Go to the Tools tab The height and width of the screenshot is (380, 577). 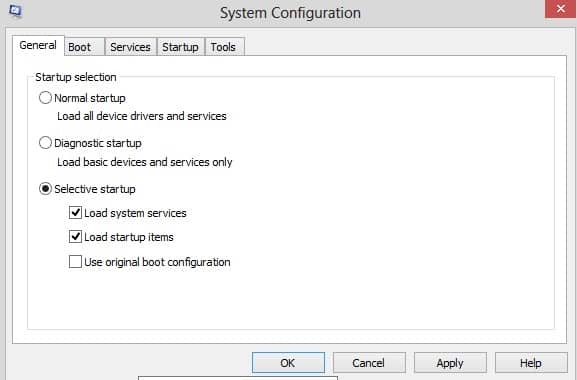click(x=224, y=47)
